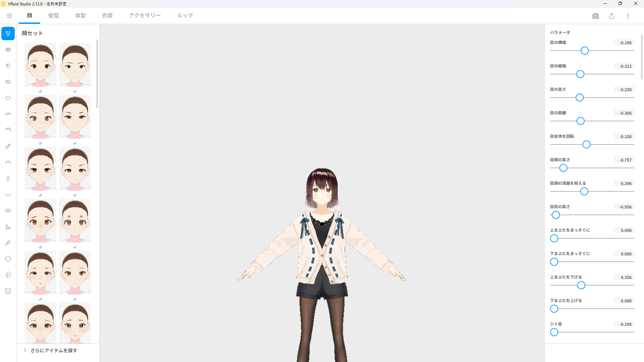Select the eyes editing icon in sidebar
The height and width of the screenshot is (362, 644).
pos(8,49)
